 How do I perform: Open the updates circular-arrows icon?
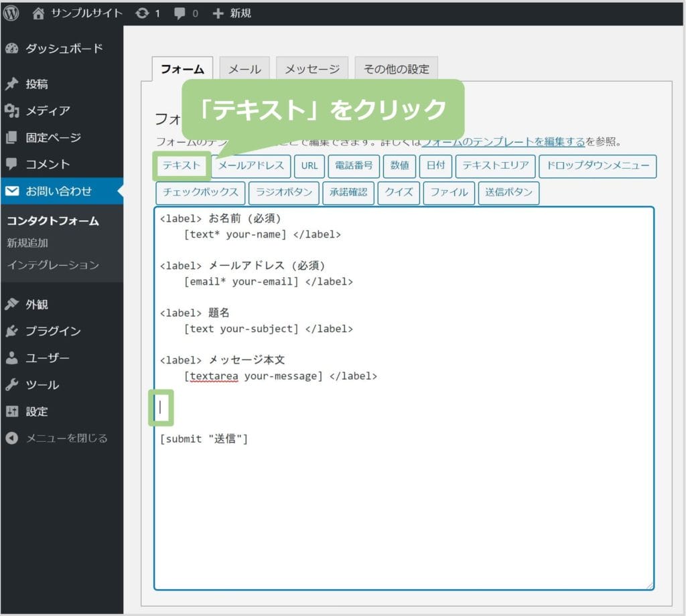tap(142, 13)
